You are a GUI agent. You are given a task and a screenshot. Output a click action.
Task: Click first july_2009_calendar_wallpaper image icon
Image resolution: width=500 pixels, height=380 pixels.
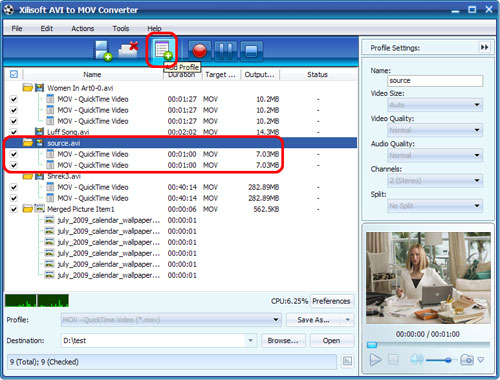tap(49, 220)
